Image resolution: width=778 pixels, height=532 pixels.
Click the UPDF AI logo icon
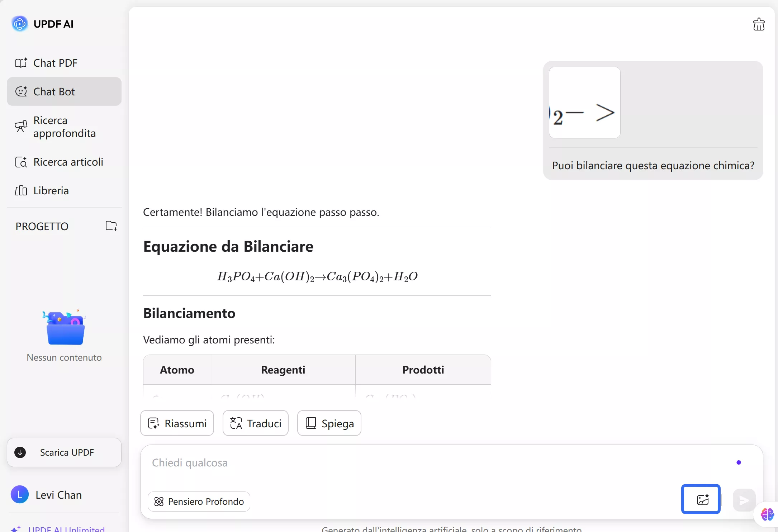[20, 24]
